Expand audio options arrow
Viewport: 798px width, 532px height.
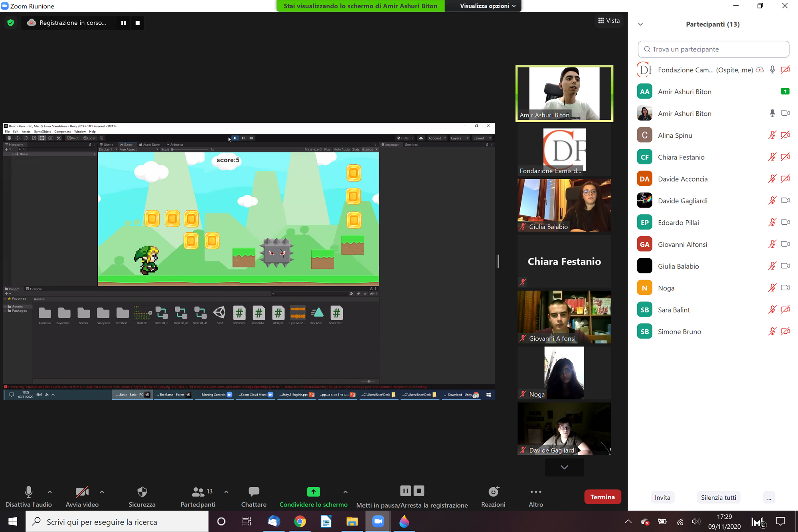click(49, 492)
